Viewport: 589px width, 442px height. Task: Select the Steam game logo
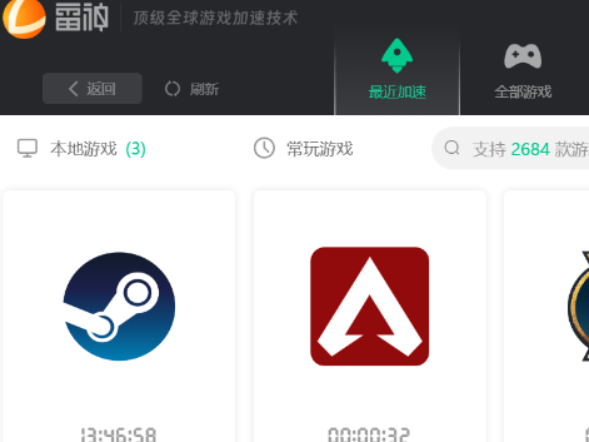pyautogui.click(x=119, y=306)
